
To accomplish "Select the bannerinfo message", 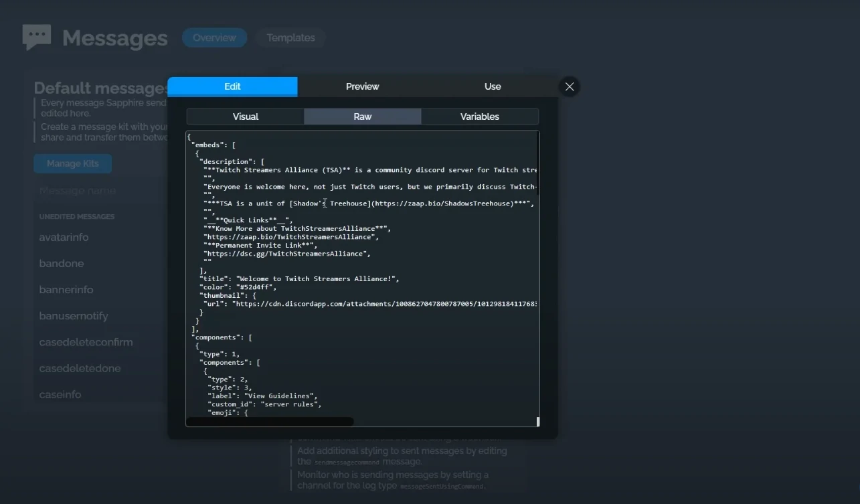I will 66,289.
